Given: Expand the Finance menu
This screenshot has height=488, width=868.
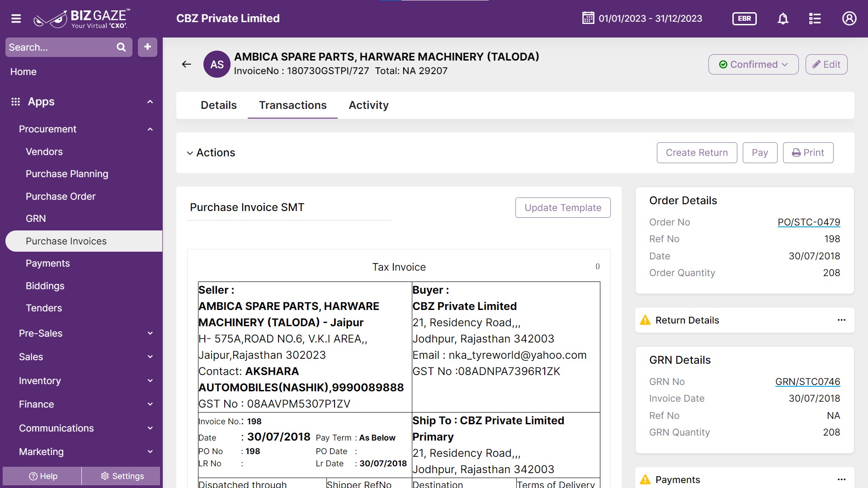Looking at the screenshot, I should tap(86, 404).
